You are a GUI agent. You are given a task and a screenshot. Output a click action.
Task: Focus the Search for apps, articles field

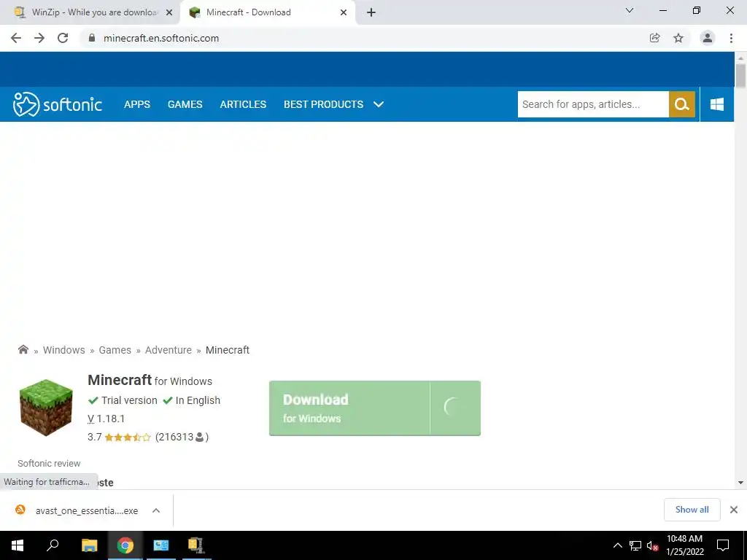(593, 104)
